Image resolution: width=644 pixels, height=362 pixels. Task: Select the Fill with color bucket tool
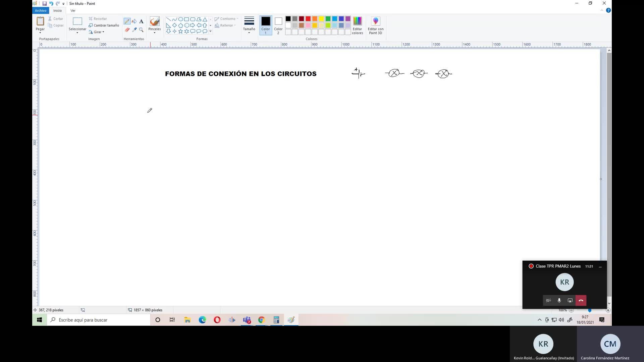click(134, 21)
